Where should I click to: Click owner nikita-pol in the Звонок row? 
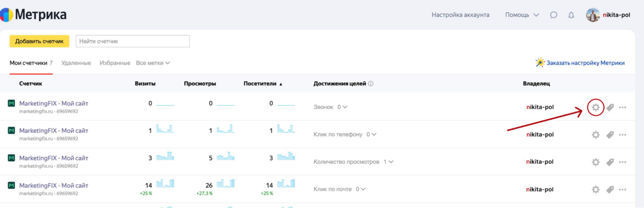point(540,107)
